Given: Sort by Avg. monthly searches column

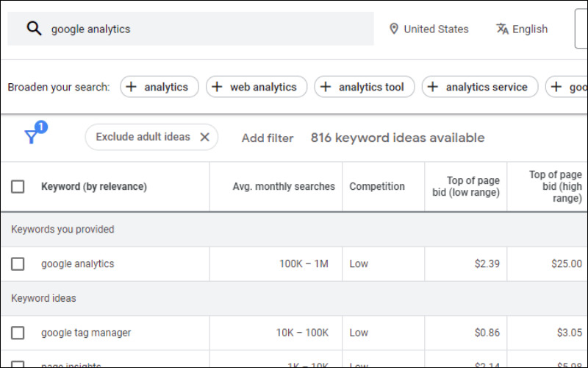Looking at the screenshot, I should point(284,187).
